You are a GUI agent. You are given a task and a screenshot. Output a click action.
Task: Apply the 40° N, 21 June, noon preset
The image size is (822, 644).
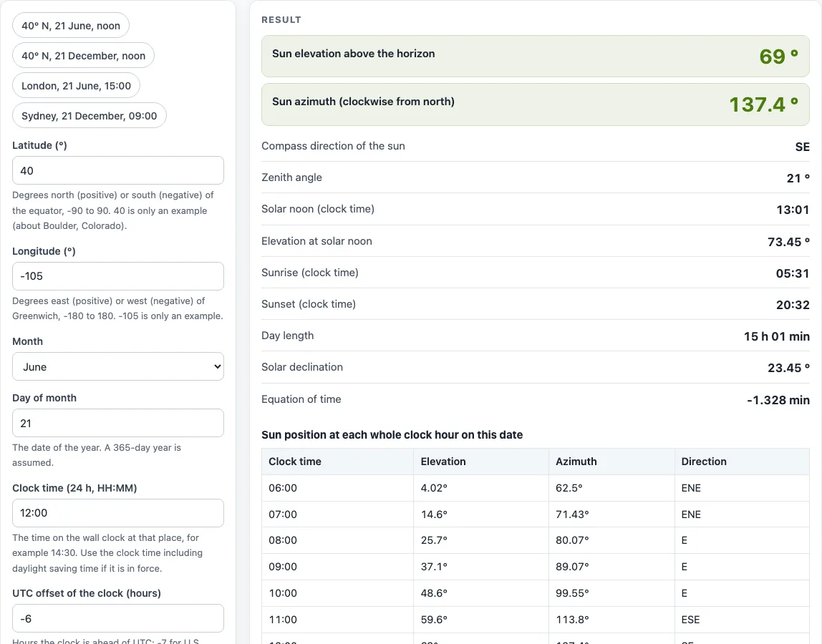tap(71, 26)
